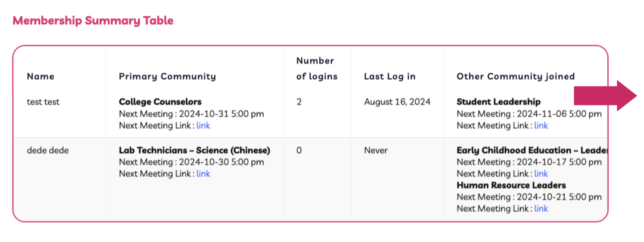Click the Other Community joined header

(515, 76)
